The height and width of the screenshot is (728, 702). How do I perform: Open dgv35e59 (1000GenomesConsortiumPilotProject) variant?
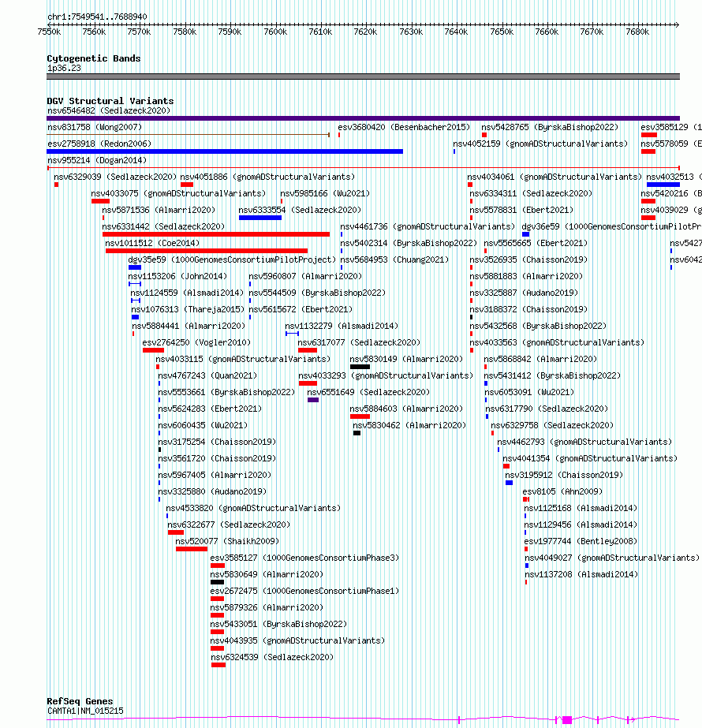[x=232, y=260]
